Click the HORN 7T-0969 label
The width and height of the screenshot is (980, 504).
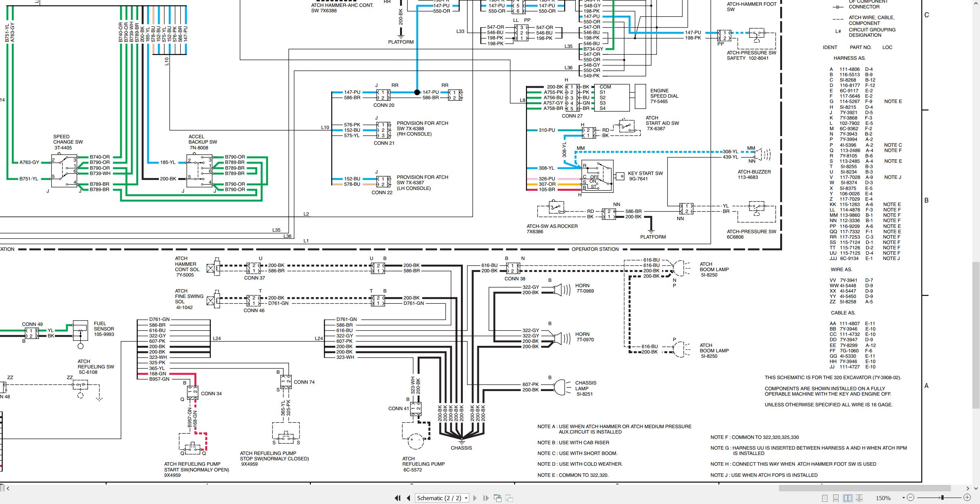tap(585, 288)
